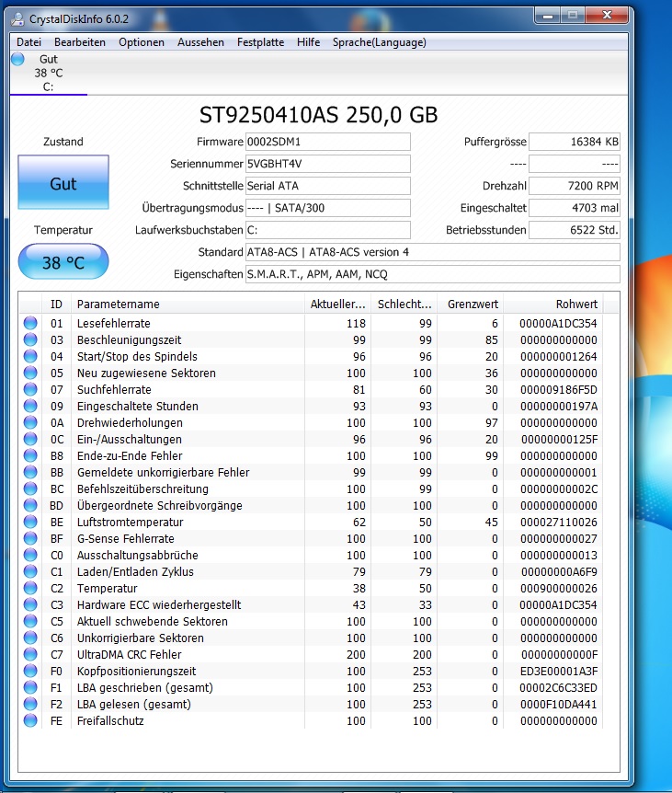Screen dimensions: 672x793
Task: Click the Betriebsstunden field 6522 Std.
Action: coord(574,230)
